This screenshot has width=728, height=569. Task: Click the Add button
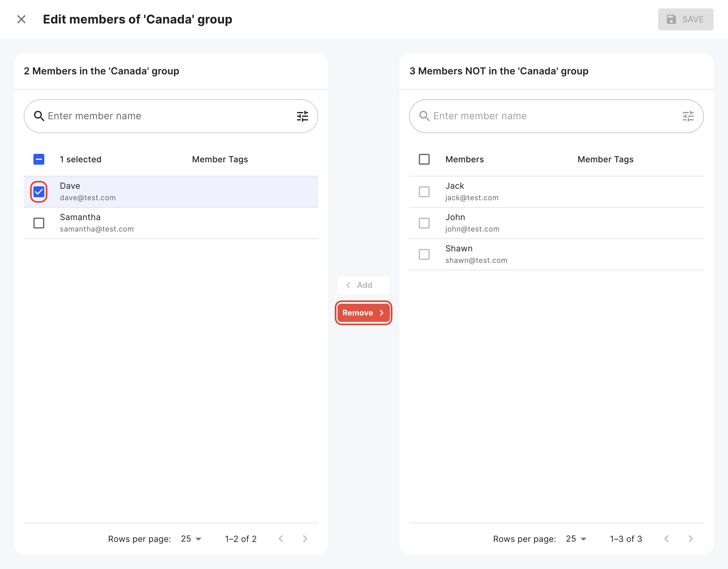click(363, 285)
